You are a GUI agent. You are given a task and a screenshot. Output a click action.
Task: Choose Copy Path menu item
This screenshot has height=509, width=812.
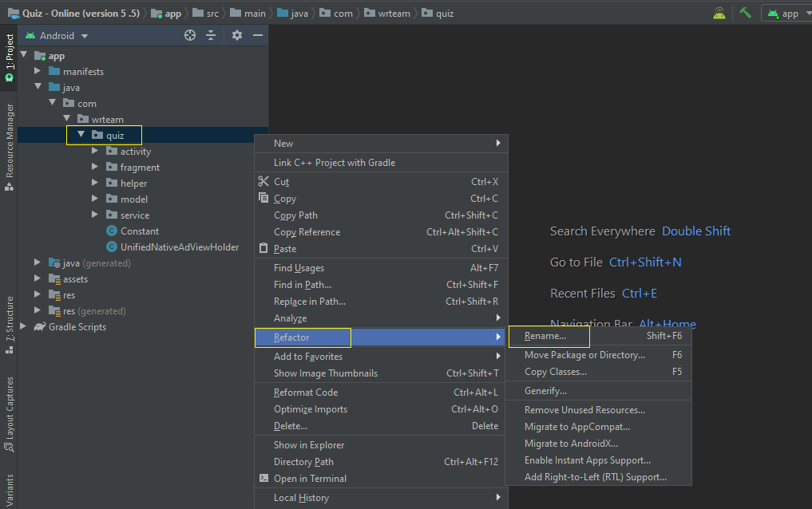tap(381, 215)
